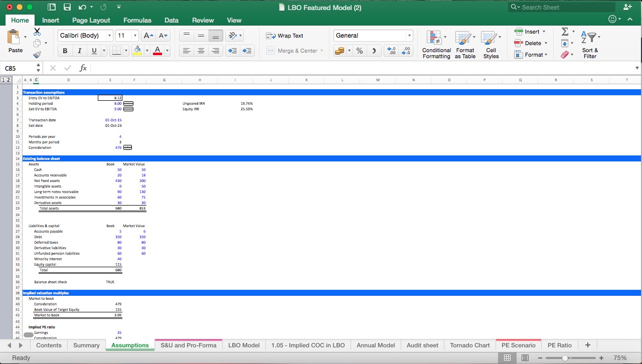Apply percent number format

point(359,50)
